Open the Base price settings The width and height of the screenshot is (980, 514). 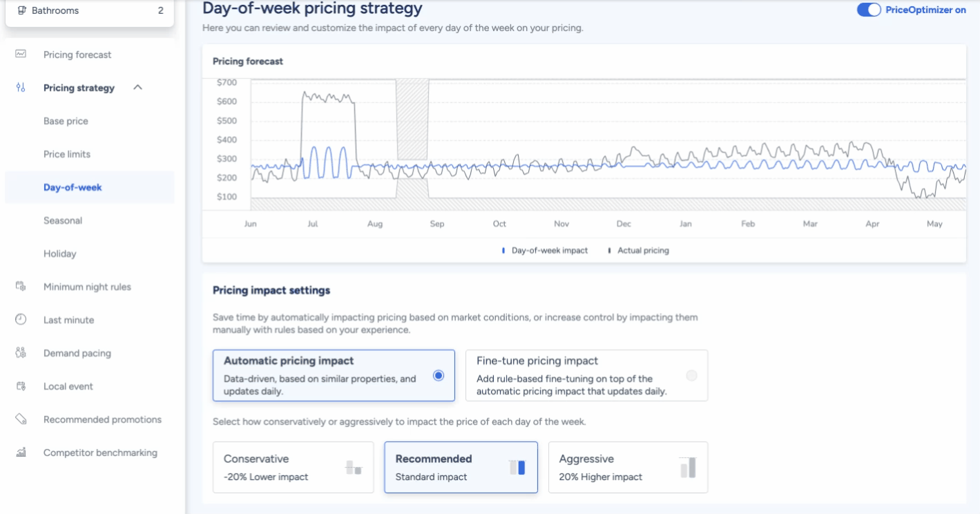pyautogui.click(x=66, y=121)
